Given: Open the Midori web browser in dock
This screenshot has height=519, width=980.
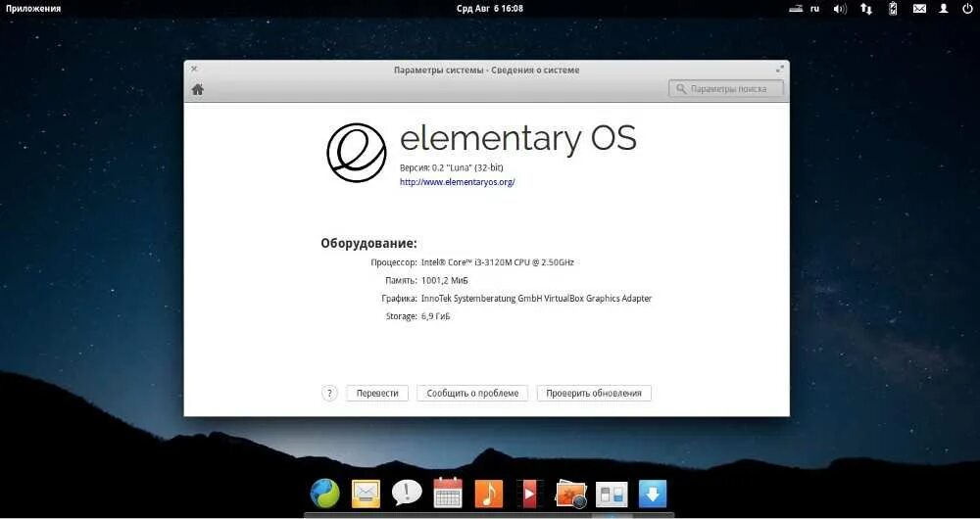Looking at the screenshot, I should (325, 494).
